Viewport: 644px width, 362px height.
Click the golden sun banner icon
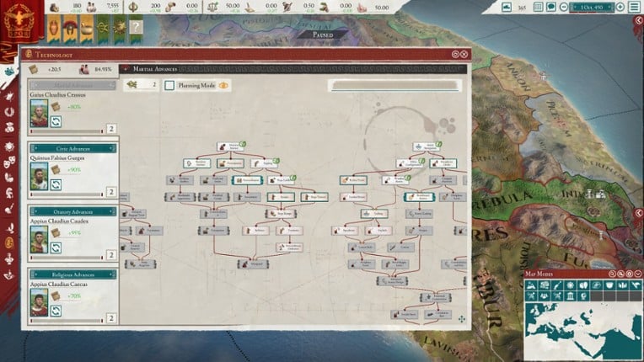click(x=119, y=28)
